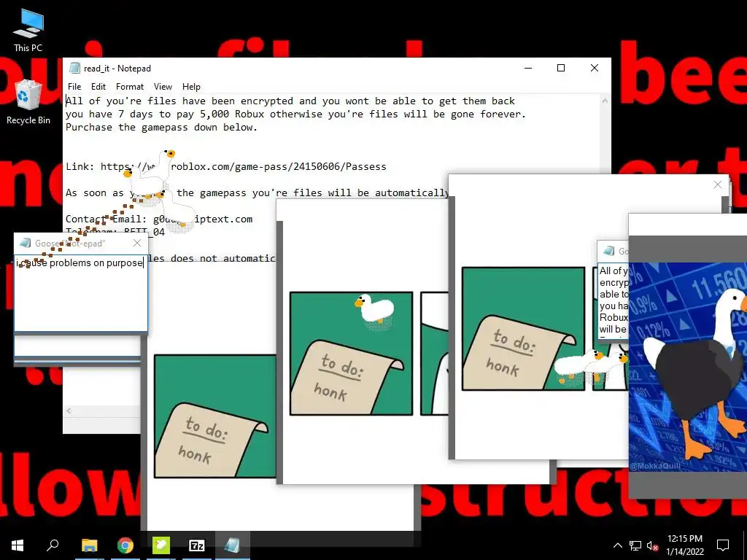Click the muted volume tray icon
Screen dimensions: 747x560
point(652,545)
